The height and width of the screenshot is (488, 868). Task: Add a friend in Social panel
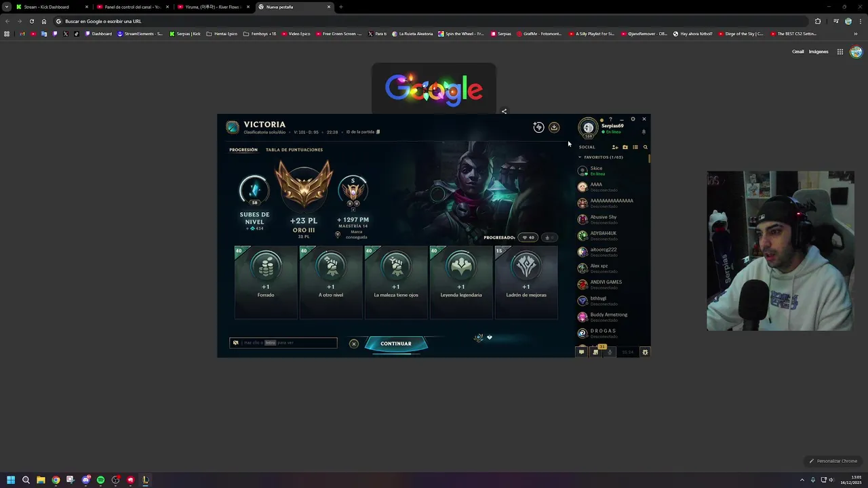pos(615,147)
